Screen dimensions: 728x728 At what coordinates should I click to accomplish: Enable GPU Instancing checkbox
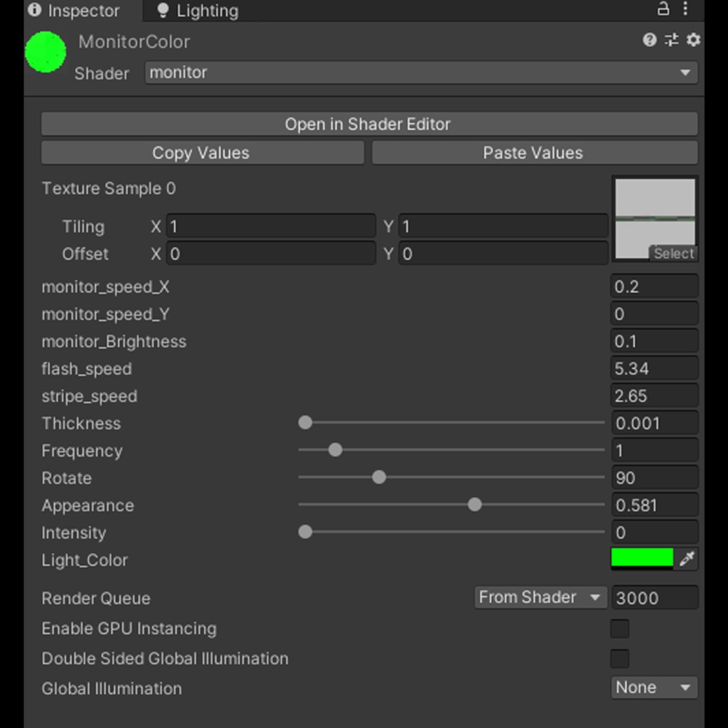tap(620, 628)
